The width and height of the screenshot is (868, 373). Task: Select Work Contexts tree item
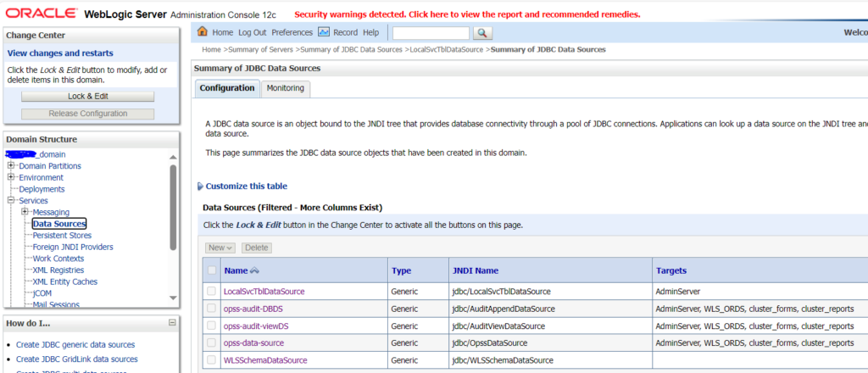(x=58, y=259)
